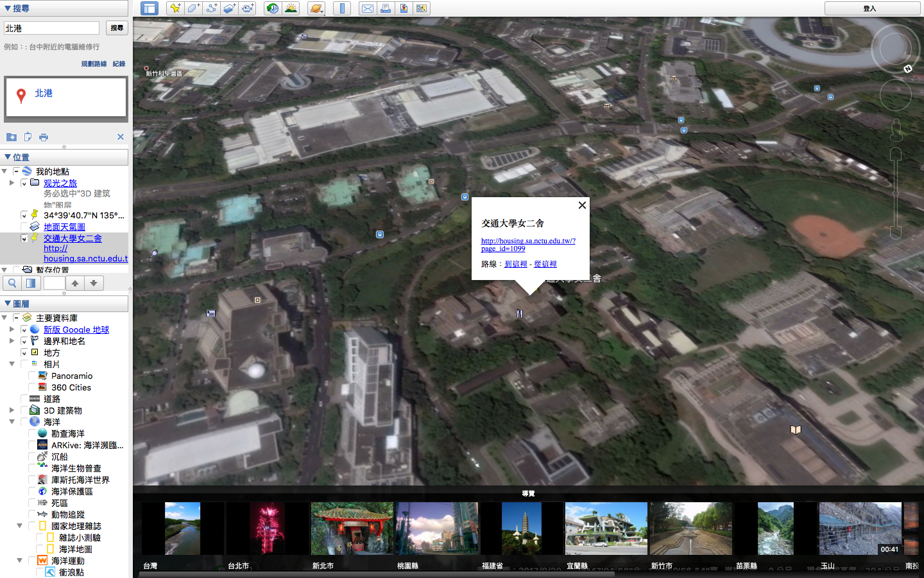Click the pegman street view icon
Screen dimensions: 924x578
(x=896, y=130)
